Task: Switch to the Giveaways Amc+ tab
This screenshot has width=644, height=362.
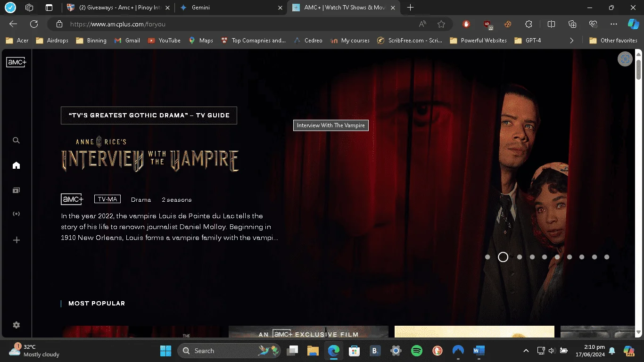Action: (x=118, y=8)
